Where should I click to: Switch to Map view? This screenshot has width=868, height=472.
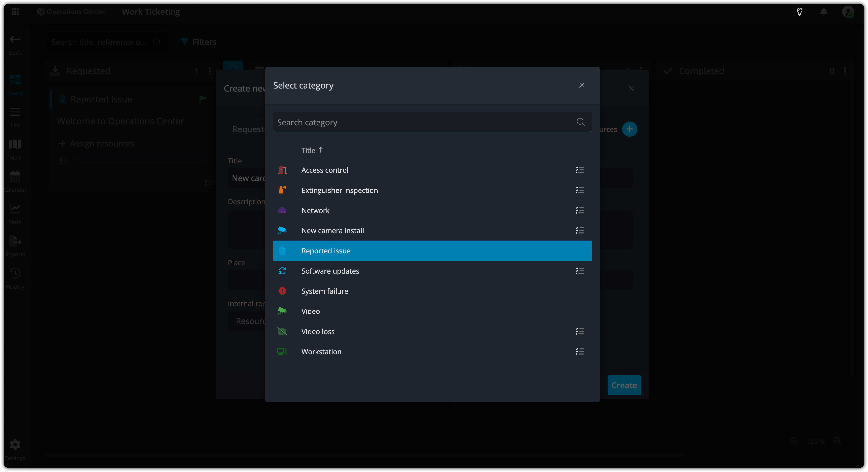coord(15,150)
